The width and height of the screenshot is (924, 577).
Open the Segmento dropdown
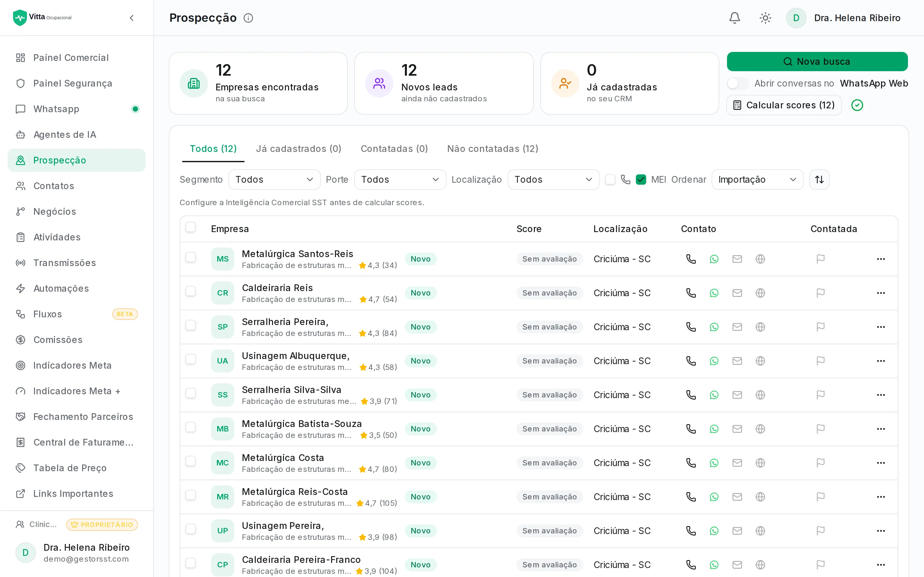[274, 180]
